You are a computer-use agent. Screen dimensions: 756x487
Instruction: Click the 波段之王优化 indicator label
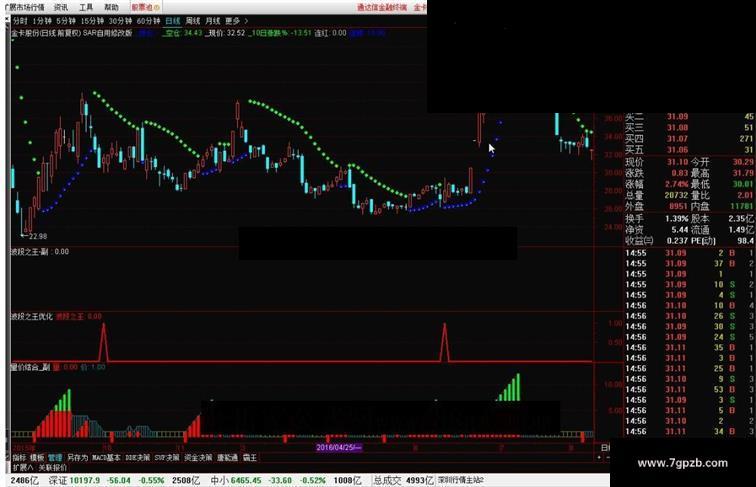click(31, 317)
